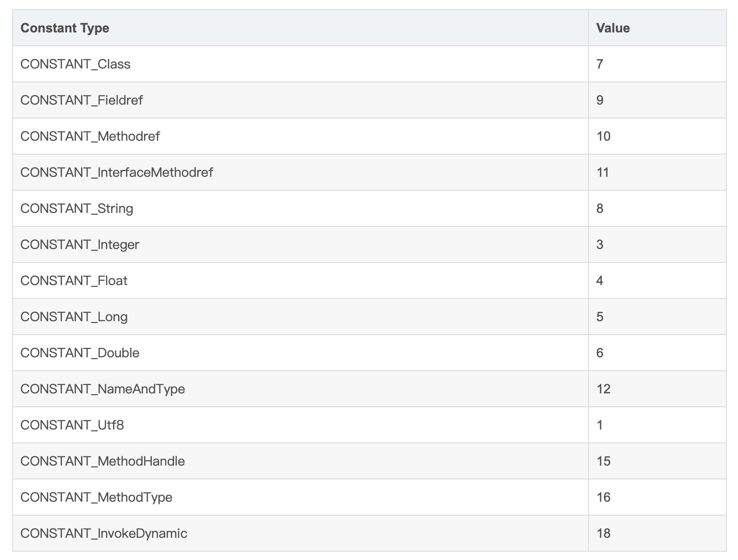The image size is (738, 560).
Task: Click value 18 for InvokeDynamic
Action: coord(604,533)
